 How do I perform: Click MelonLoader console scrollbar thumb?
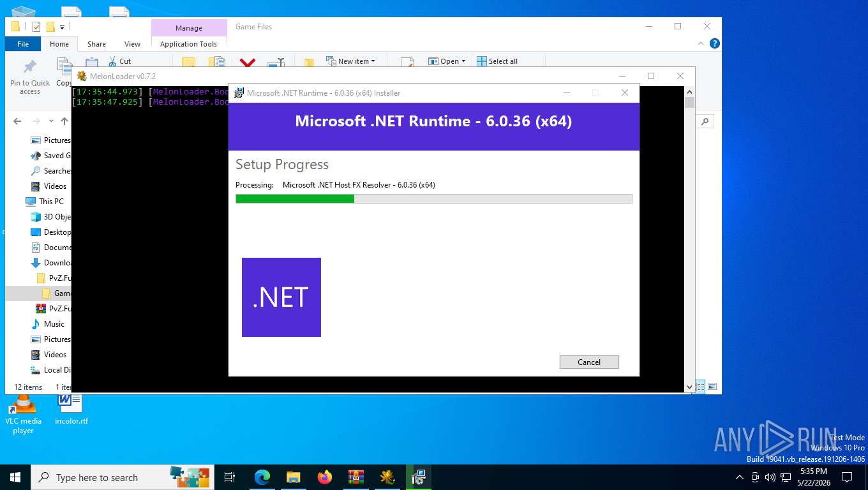pyautogui.click(x=689, y=102)
